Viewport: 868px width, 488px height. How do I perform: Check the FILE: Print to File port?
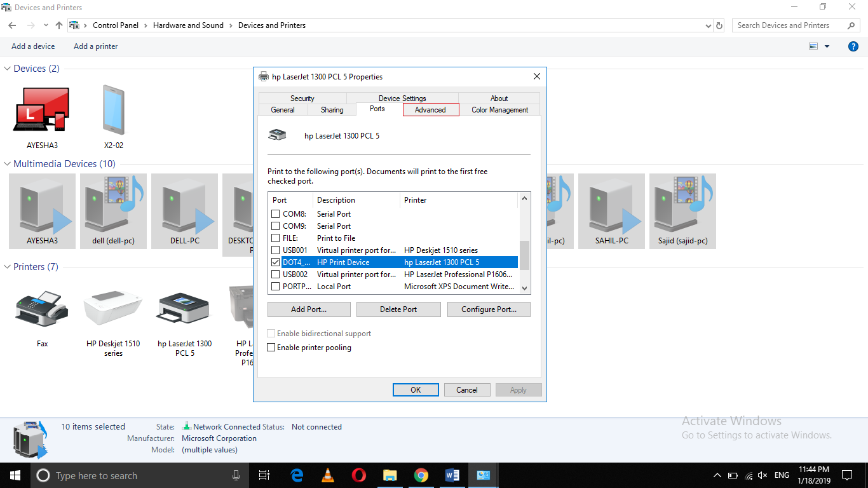pos(275,238)
